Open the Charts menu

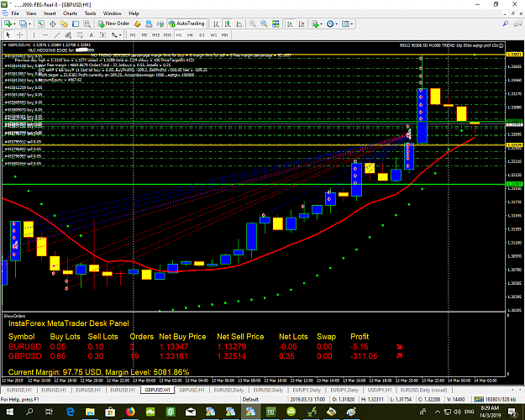[70, 13]
